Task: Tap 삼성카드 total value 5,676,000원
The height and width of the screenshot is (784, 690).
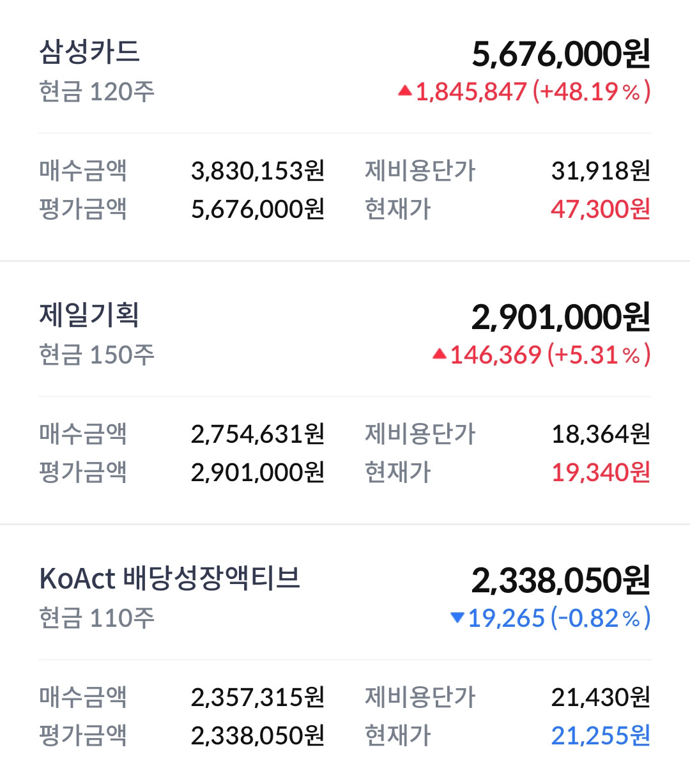Action: pos(561,54)
